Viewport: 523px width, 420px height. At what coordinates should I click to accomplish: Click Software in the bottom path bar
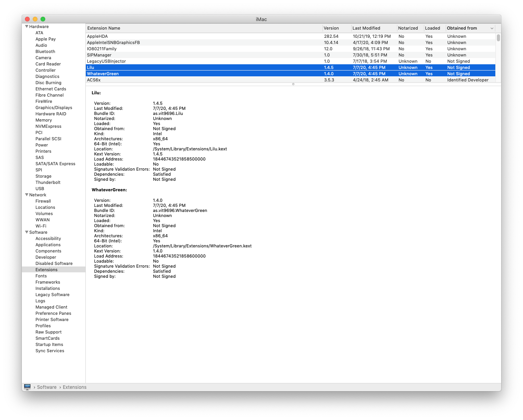click(x=47, y=387)
